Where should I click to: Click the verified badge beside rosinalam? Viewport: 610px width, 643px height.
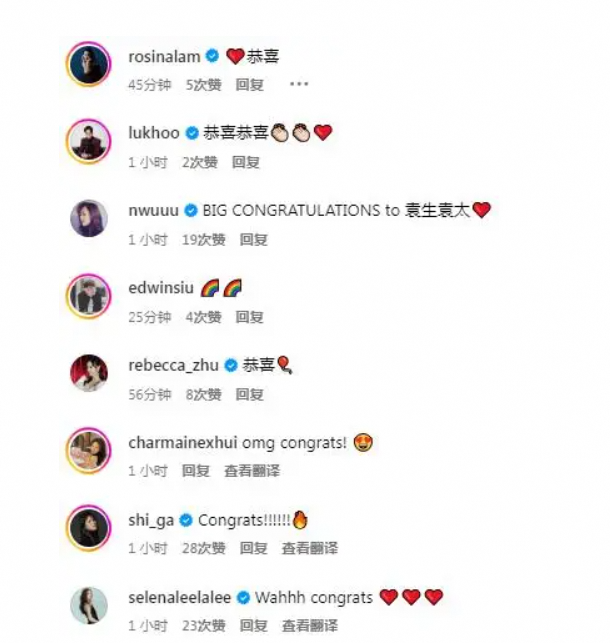(x=212, y=56)
